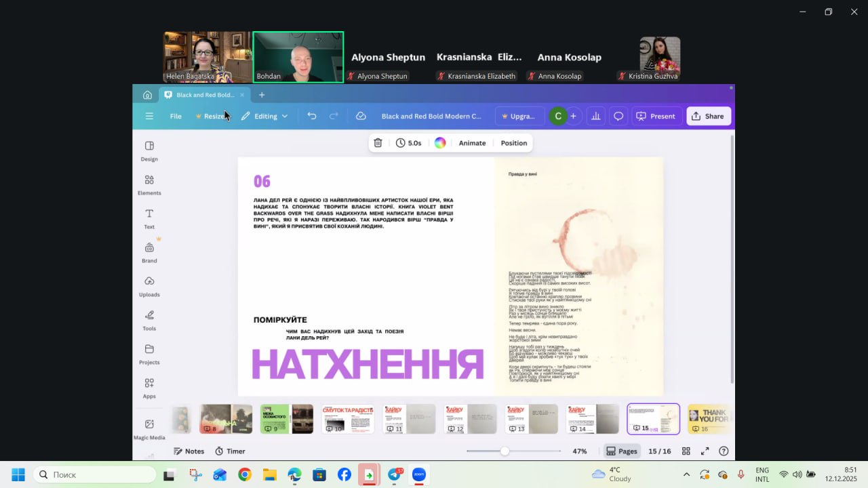Click the Share button
The image size is (868, 488).
click(x=708, y=116)
